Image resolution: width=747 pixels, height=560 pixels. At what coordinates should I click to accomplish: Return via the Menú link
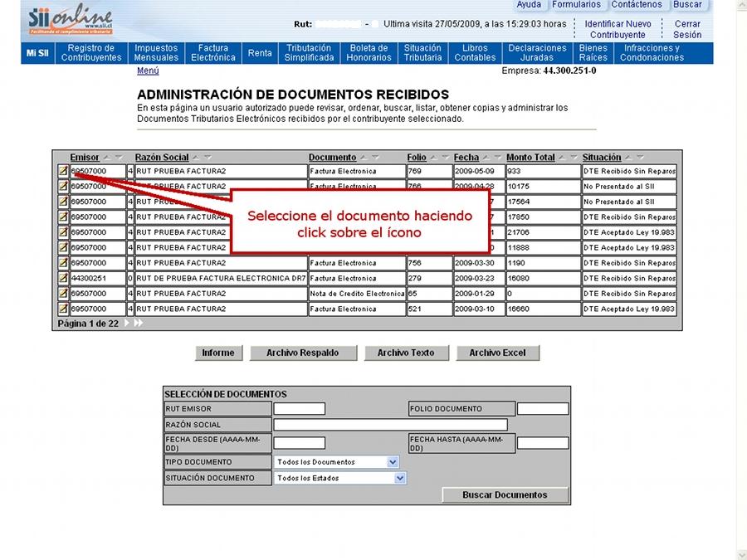[148, 71]
